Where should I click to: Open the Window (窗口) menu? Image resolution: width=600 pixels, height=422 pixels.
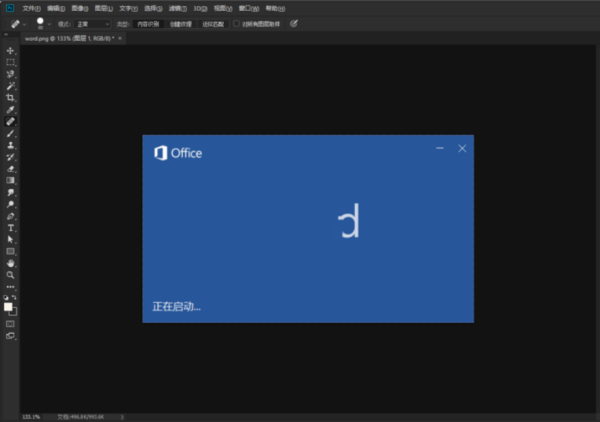click(x=249, y=8)
